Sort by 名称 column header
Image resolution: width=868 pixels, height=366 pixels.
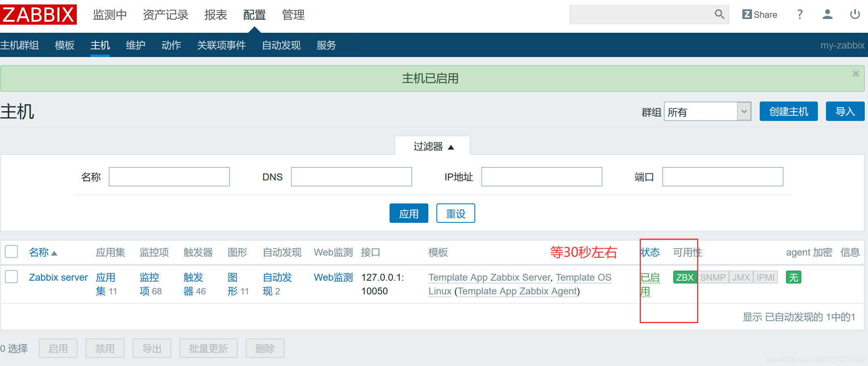(43, 252)
